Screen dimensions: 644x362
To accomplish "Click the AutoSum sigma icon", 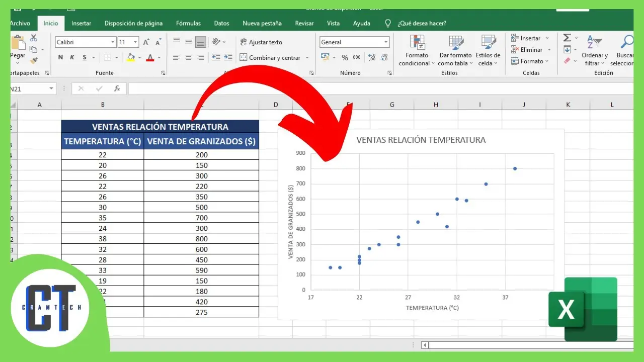I will click(x=567, y=38).
